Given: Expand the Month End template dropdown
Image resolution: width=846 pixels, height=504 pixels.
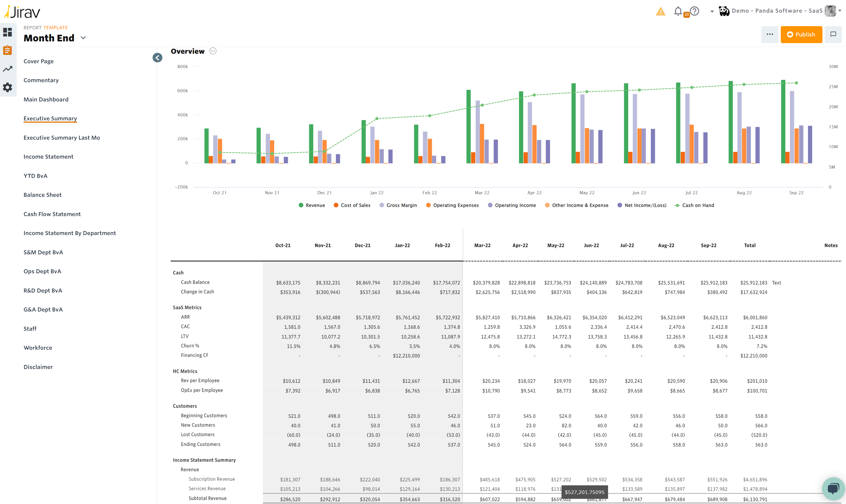Looking at the screenshot, I should [83, 38].
